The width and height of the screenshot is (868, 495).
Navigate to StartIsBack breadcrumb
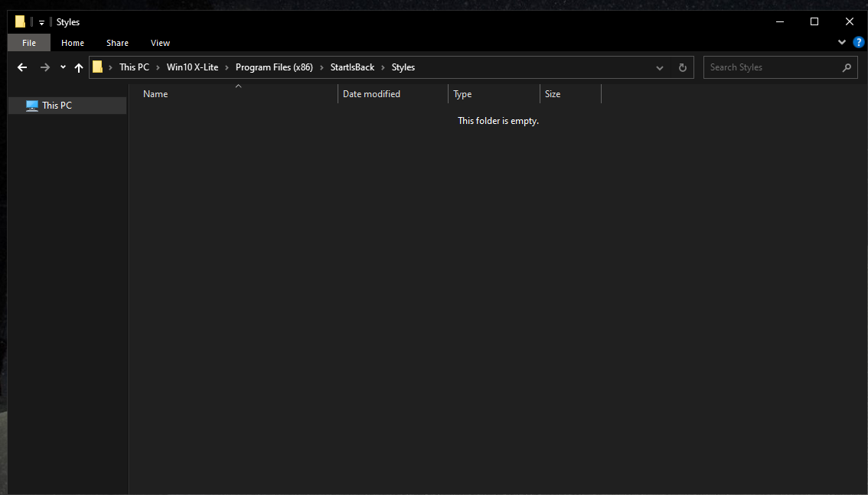[353, 67]
